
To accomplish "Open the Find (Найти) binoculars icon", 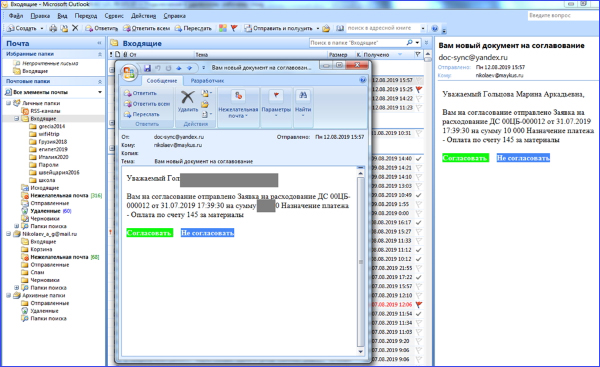I will 303,96.
